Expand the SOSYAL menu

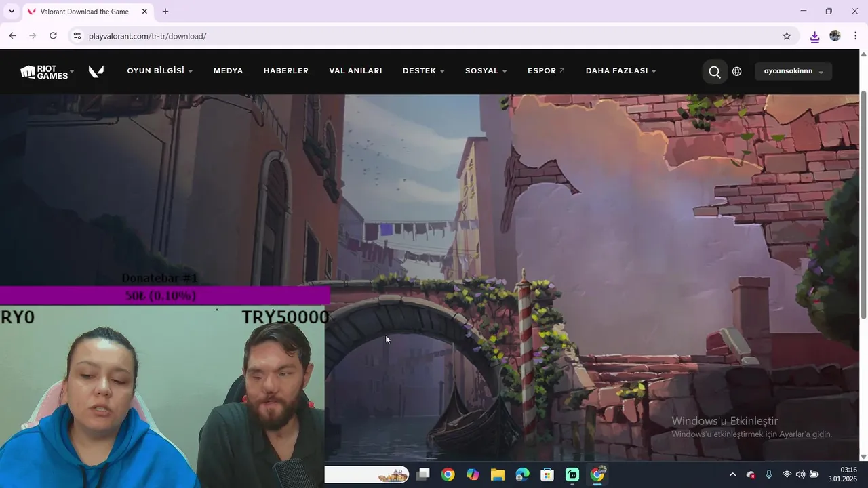coord(486,71)
